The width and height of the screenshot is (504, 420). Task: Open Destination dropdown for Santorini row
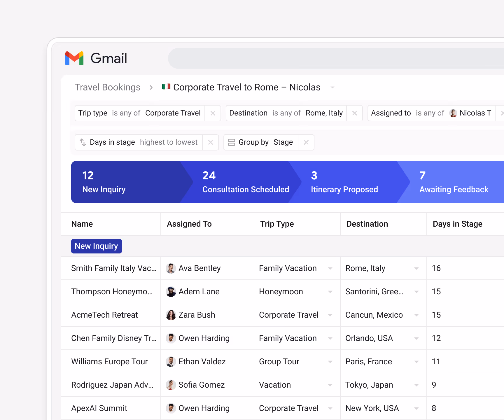pos(416,292)
